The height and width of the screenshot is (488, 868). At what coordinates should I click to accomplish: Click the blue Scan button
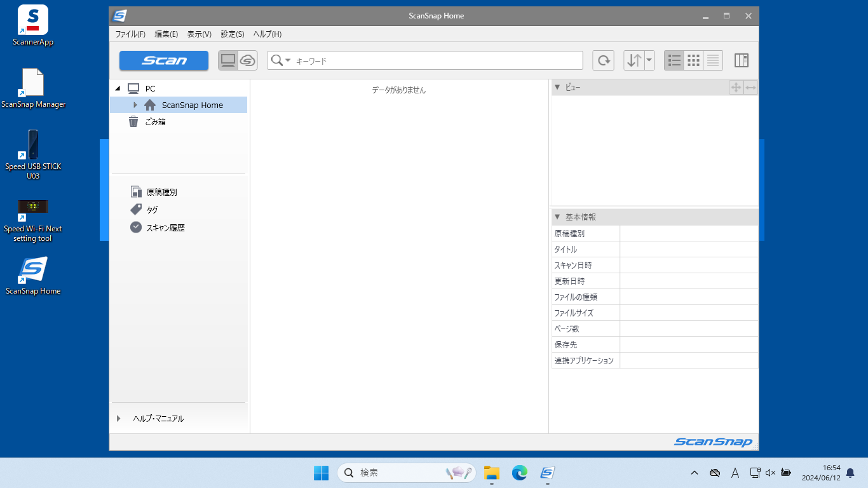click(x=164, y=60)
